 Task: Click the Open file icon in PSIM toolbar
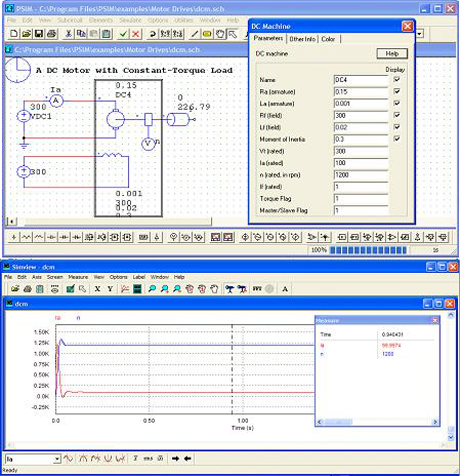(26, 33)
